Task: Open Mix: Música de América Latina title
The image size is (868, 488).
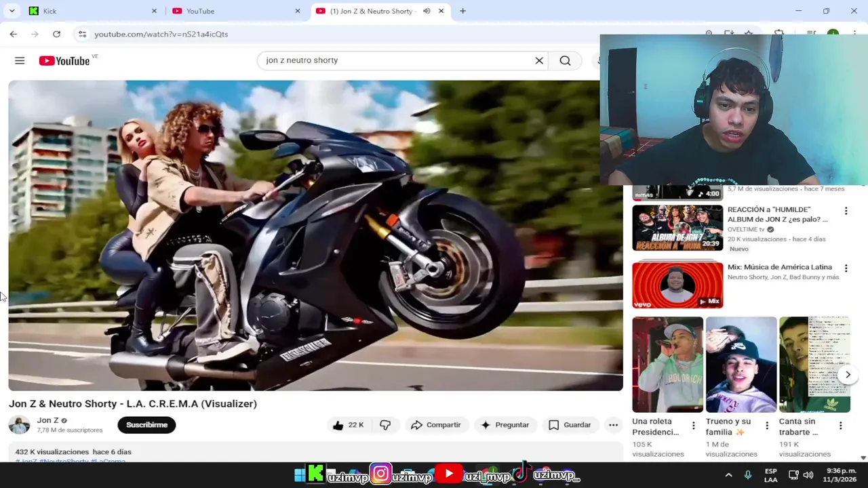Action: (780, 267)
